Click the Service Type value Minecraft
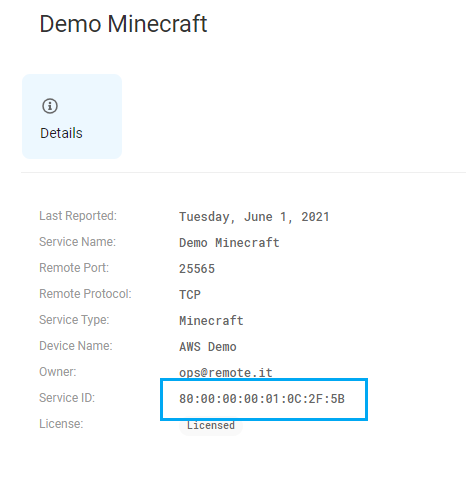Screen dimensions: 466x480 (211, 321)
